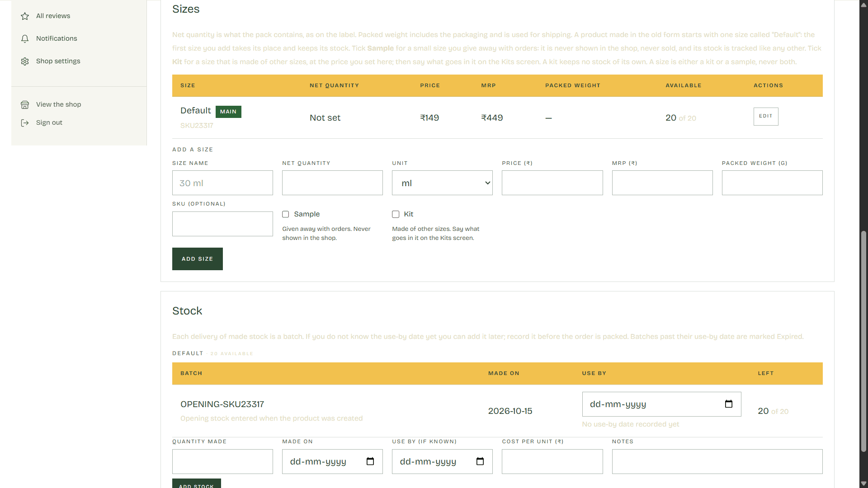Focus the MRP (₹) input field
Image resolution: width=868 pixels, height=488 pixels.
(662, 183)
